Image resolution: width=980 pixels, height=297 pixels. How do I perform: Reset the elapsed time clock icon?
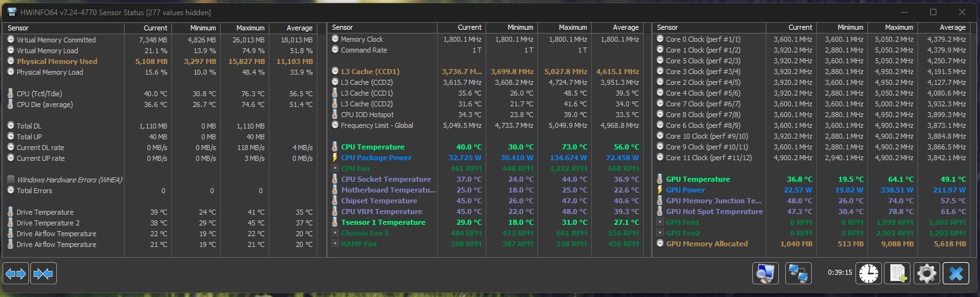click(x=869, y=274)
